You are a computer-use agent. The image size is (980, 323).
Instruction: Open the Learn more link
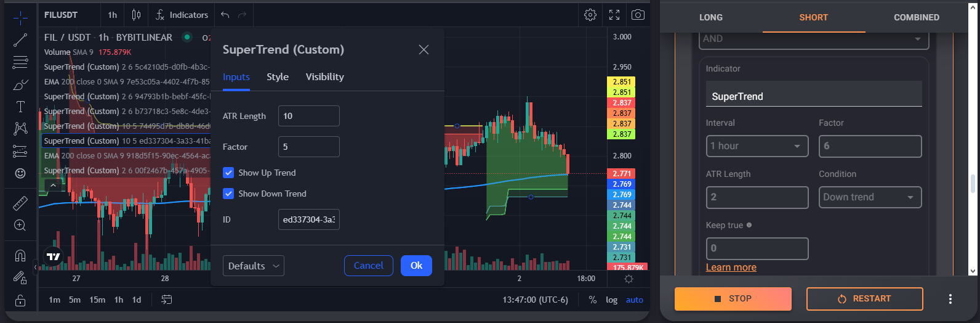[x=731, y=267]
